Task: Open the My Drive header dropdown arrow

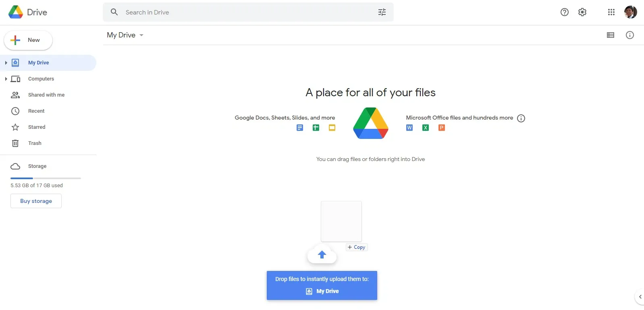Action: 141,35
